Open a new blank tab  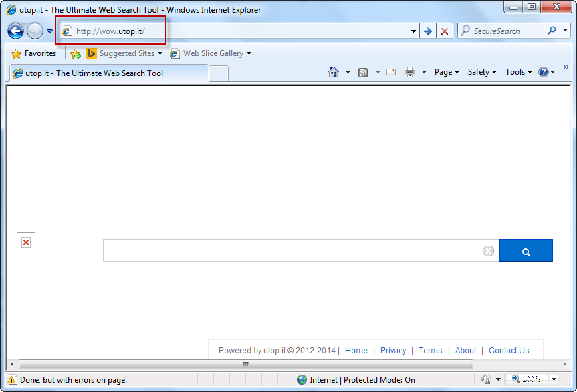[x=219, y=74]
